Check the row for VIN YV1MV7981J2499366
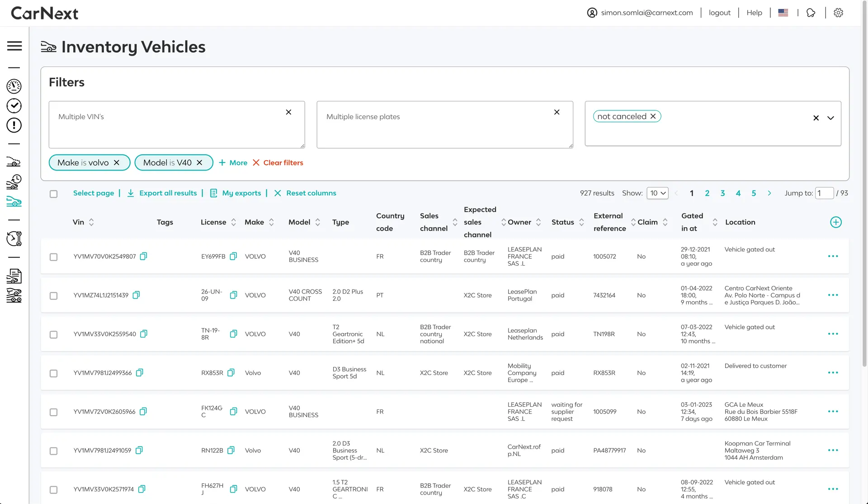The image size is (868, 504). click(53, 374)
